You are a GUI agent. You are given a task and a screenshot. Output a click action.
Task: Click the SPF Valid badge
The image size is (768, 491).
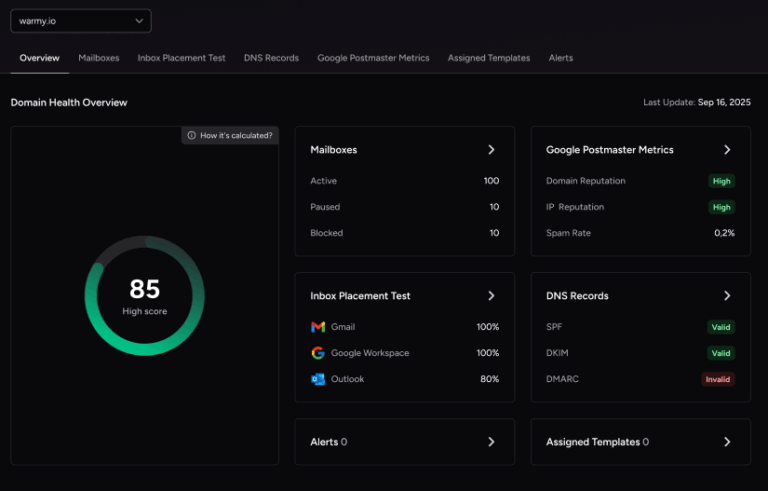pyautogui.click(x=721, y=327)
